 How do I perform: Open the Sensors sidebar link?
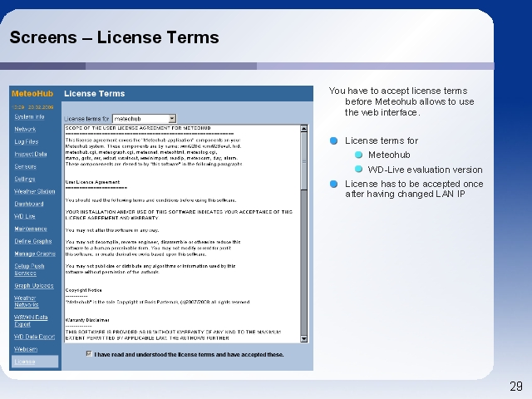point(26,166)
